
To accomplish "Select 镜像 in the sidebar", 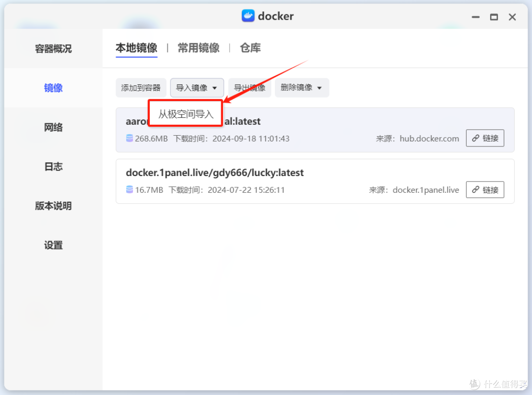I will 53,88.
